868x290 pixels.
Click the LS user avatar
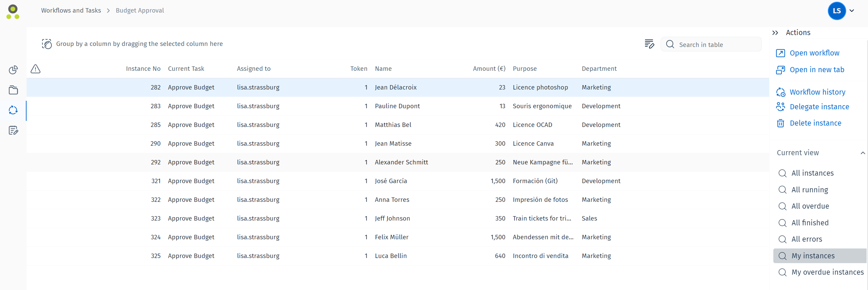click(x=836, y=11)
